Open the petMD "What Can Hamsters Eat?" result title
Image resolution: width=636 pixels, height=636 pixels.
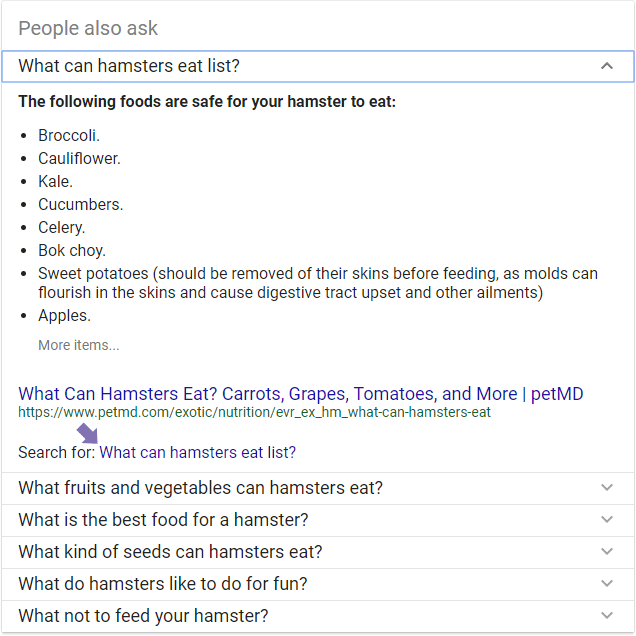[x=300, y=393]
